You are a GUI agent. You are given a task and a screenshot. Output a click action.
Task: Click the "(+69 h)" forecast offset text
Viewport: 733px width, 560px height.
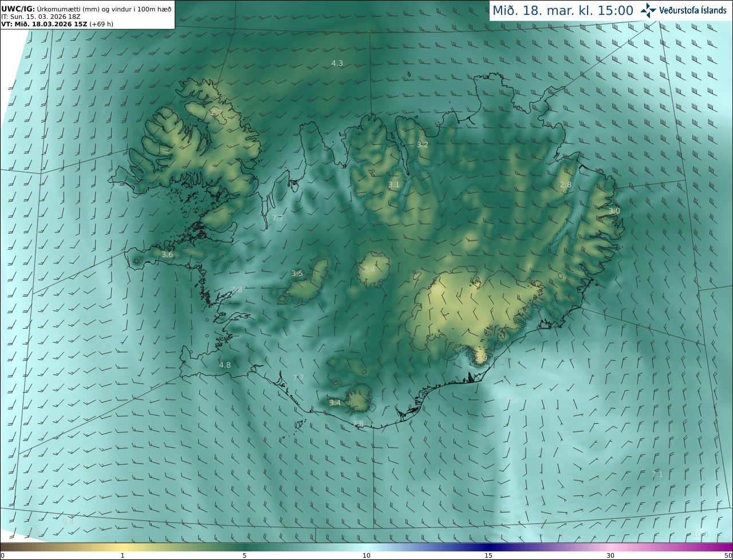(x=101, y=24)
